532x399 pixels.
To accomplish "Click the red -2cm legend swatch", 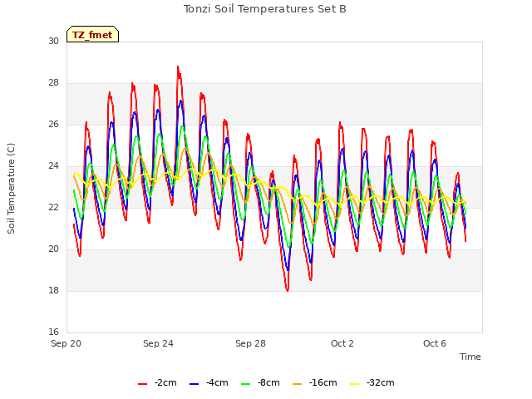I will click(142, 384).
